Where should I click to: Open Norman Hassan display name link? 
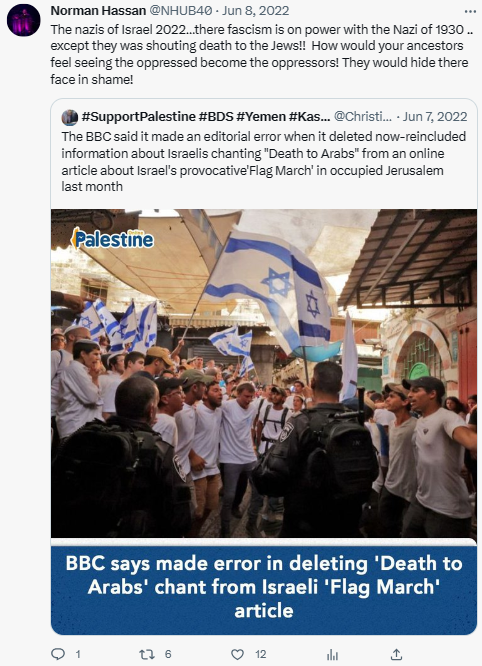(98, 11)
